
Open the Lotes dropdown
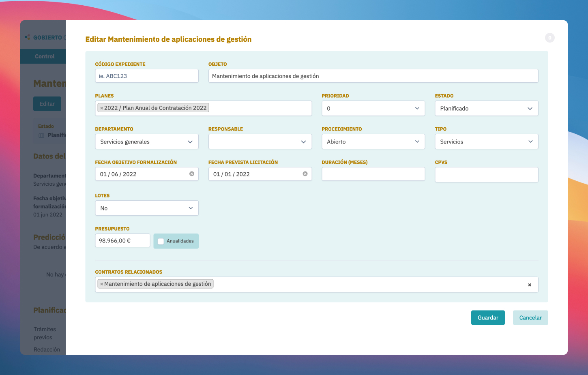[147, 208]
